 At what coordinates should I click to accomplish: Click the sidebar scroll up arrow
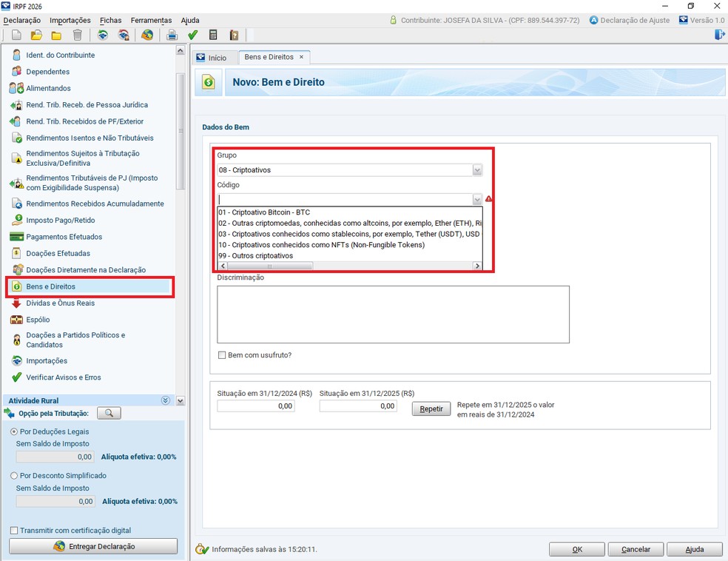(x=181, y=50)
